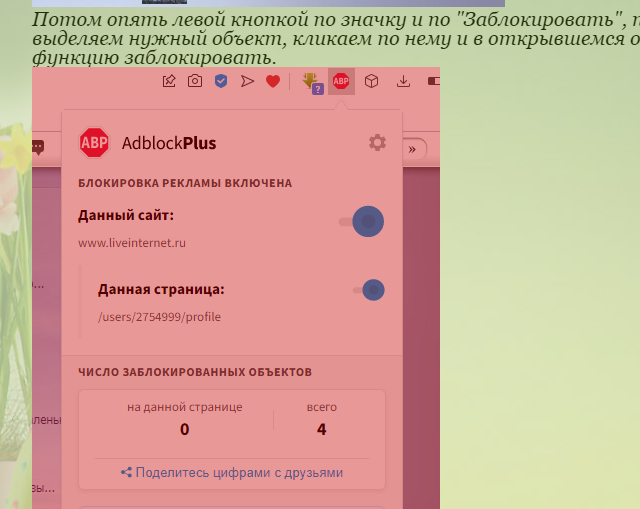The image size is (640, 509).
Task: Click the edit page pencil icon
Action: pos(169,81)
